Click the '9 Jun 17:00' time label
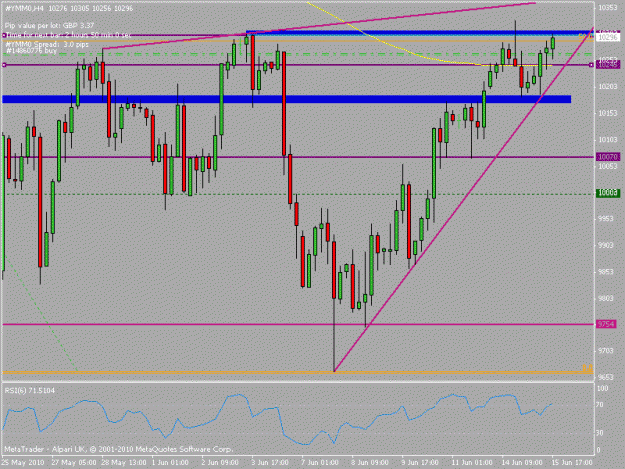 (x=419, y=463)
